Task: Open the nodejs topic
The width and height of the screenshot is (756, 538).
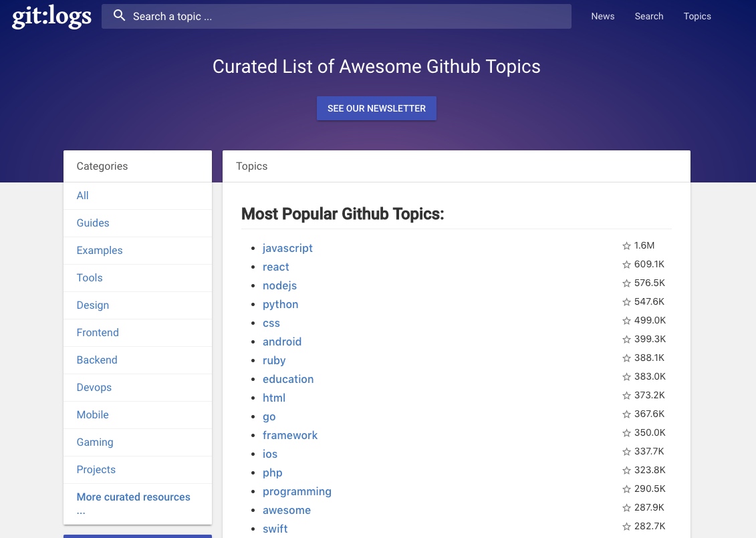Action: tap(279, 286)
